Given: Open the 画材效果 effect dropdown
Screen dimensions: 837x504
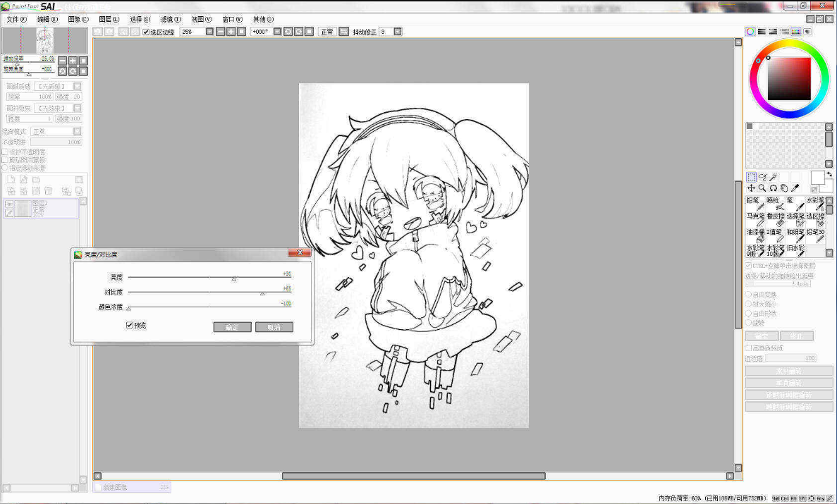Looking at the screenshot, I should (78, 108).
